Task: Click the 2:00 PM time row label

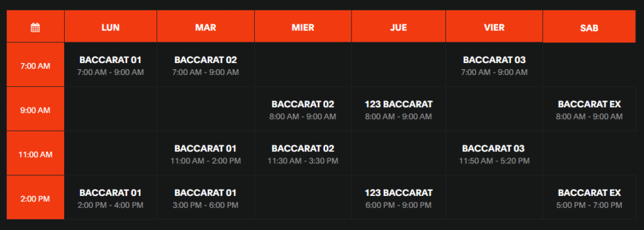Action: tap(35, 197)
